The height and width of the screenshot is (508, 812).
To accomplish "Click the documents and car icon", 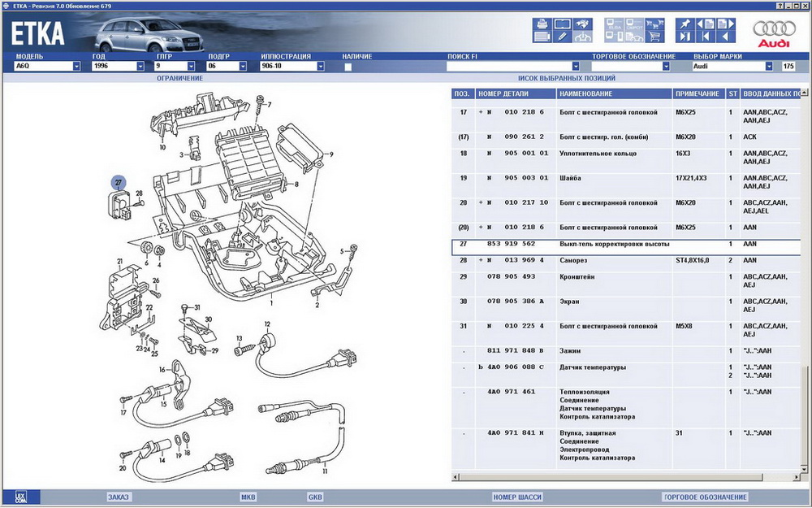I will (634, 37).
